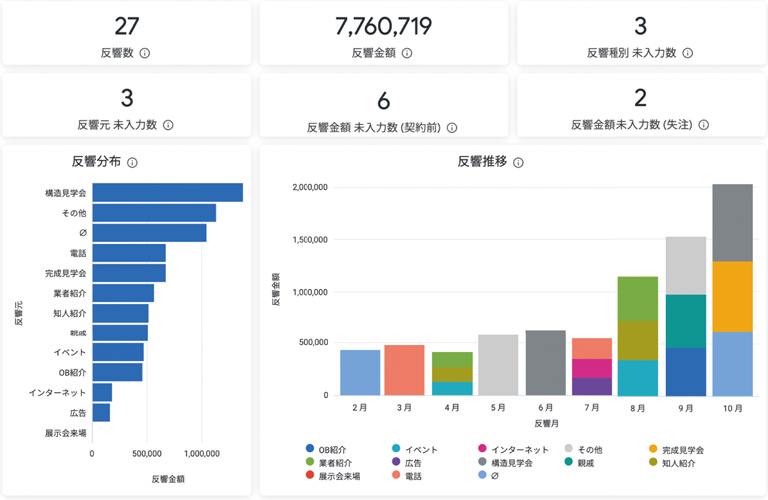Select the 7,760,719 反響金額 scorecard value

pyautogui.click(x=384, y=26)
